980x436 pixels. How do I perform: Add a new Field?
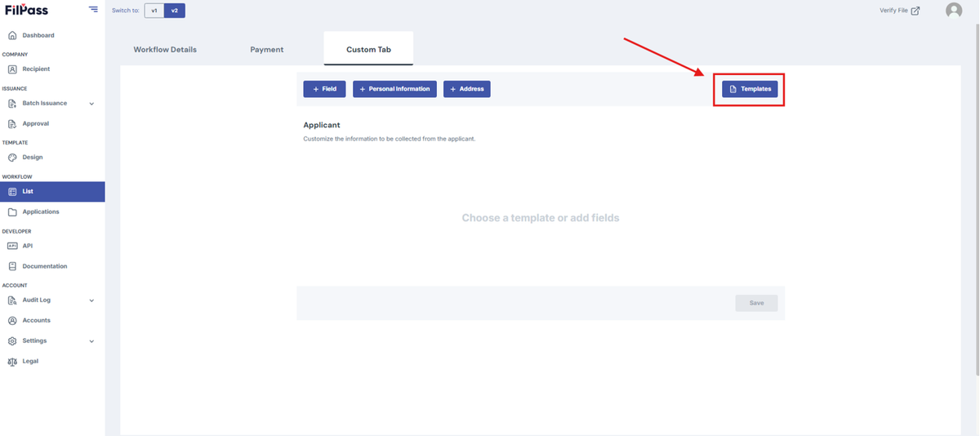(324, 89)
